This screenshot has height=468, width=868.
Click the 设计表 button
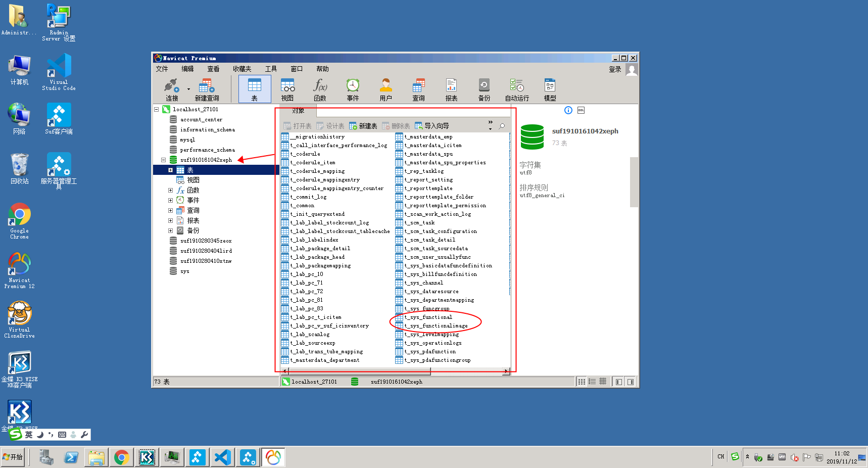330,126
